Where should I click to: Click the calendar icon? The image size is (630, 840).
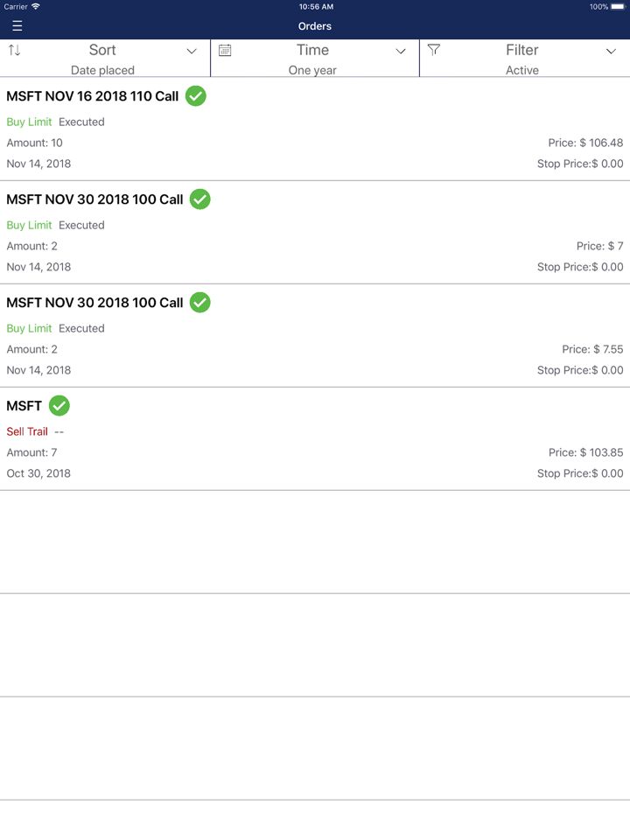click(x=225, y=51)
